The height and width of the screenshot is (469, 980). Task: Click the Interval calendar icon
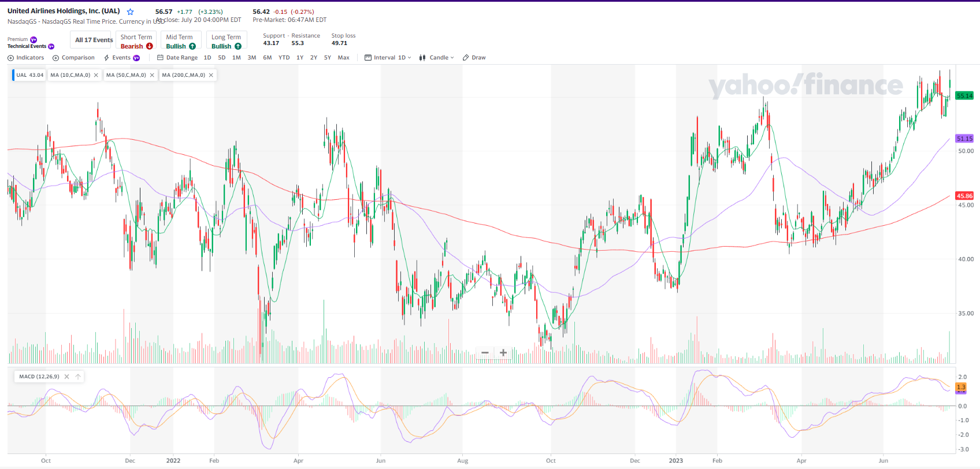(368, 58)
